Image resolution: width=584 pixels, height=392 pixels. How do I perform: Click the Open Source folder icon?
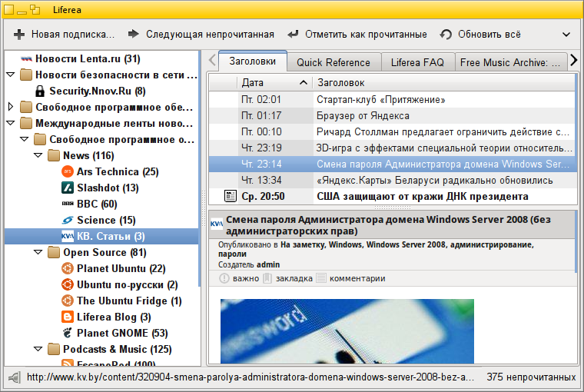click(54, 252)
